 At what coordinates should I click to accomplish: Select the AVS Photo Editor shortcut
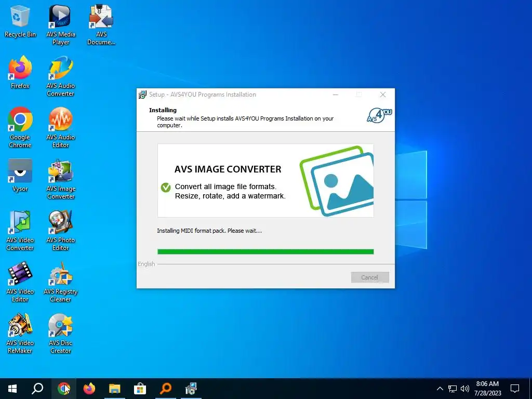tap(61, 231)
